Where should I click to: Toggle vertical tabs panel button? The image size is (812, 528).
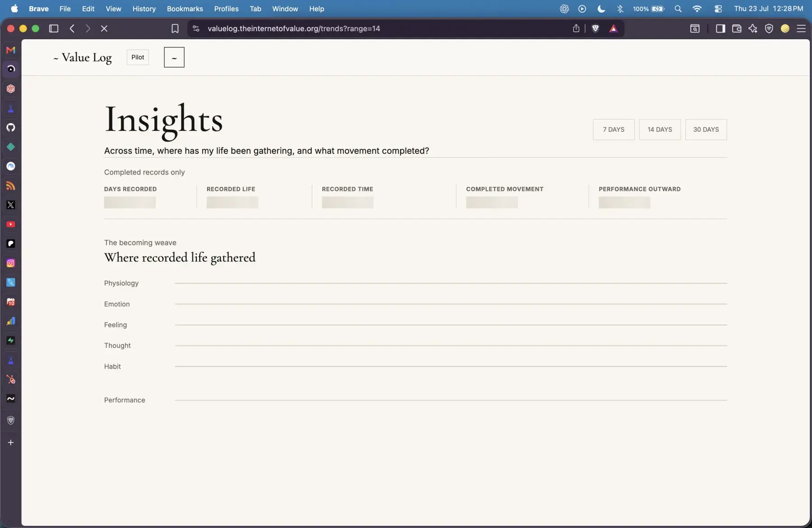tap(54, 28)
